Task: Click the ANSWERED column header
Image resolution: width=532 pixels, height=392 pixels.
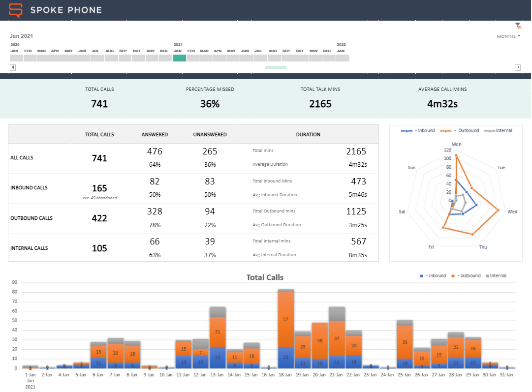Action: coord(155,135)
